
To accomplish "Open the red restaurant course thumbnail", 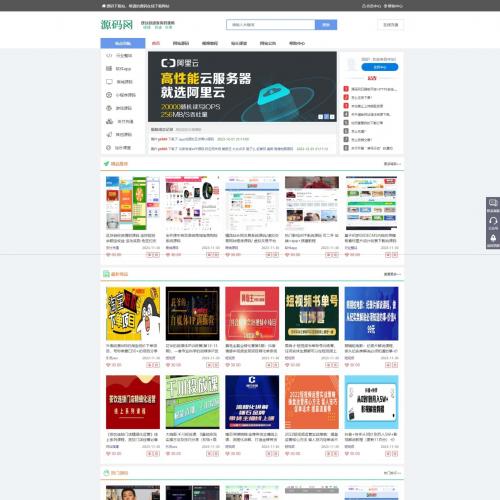I will pos(133,402).
